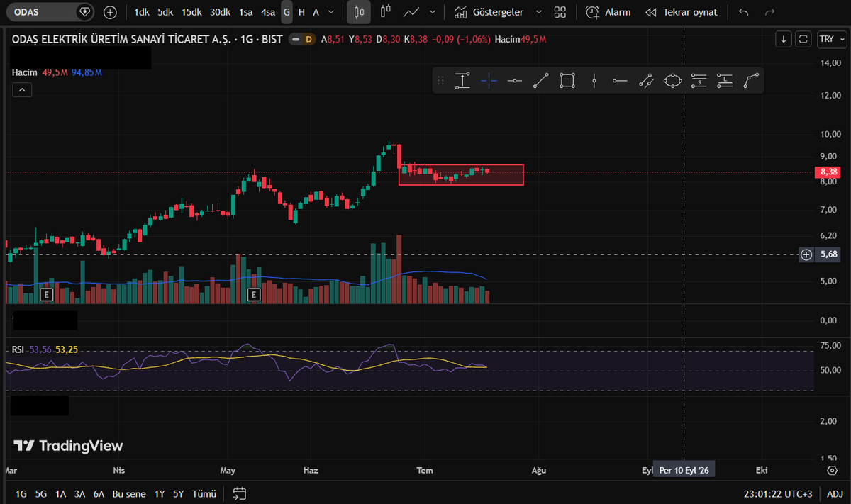Screen dimensions: 851x504
Task: Expand the timeframe interval dropdown arrow
Action: (x=331, y=12)
